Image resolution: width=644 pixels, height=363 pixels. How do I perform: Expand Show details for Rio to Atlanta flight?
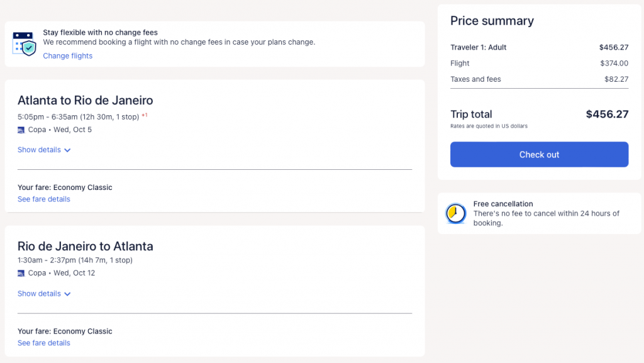pyautogui.click(x=44, y=294)
